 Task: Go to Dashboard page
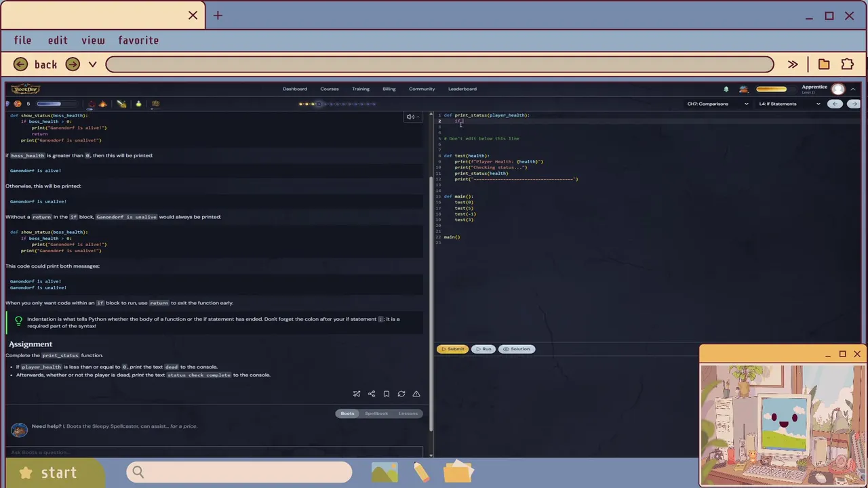(295, 89)
